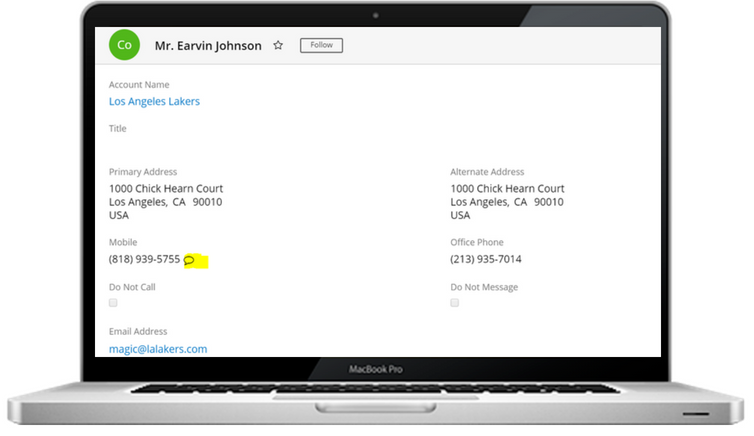Click the Do Not Call label
The width and height of the screenshot is (754, 436).
[x=132, y=287]
